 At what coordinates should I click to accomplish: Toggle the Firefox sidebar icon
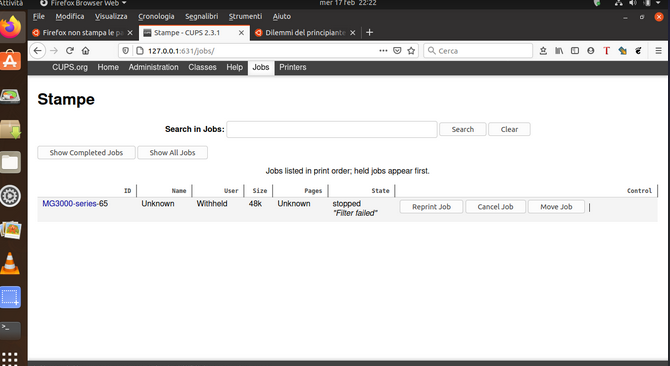point(575,51)
